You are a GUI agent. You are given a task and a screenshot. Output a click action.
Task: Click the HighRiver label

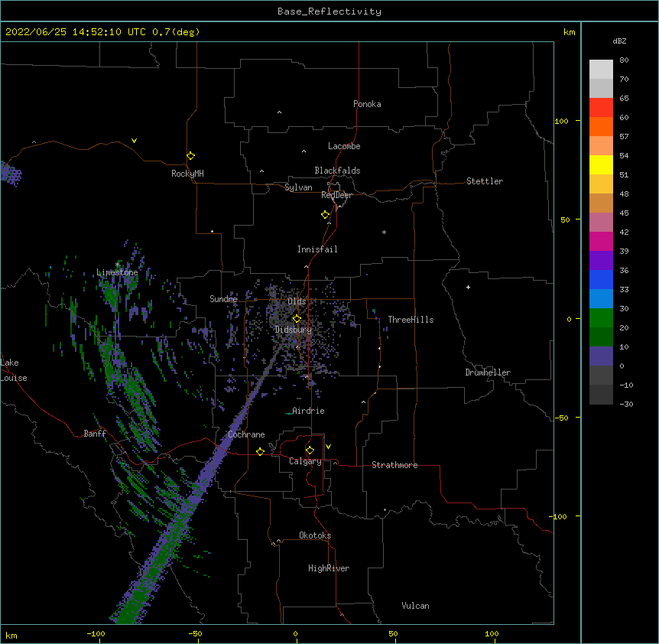click(329, 568)
